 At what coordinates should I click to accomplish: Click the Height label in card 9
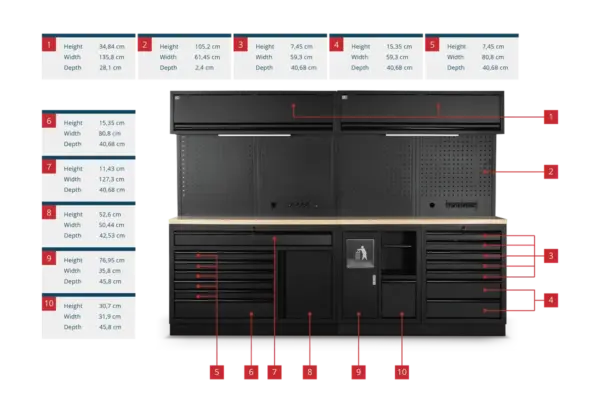(x=73, y=260)
